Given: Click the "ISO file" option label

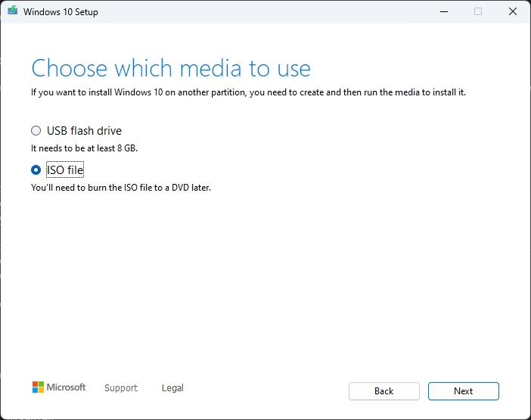Looking at the screenshot, I should tap(65, 170).
